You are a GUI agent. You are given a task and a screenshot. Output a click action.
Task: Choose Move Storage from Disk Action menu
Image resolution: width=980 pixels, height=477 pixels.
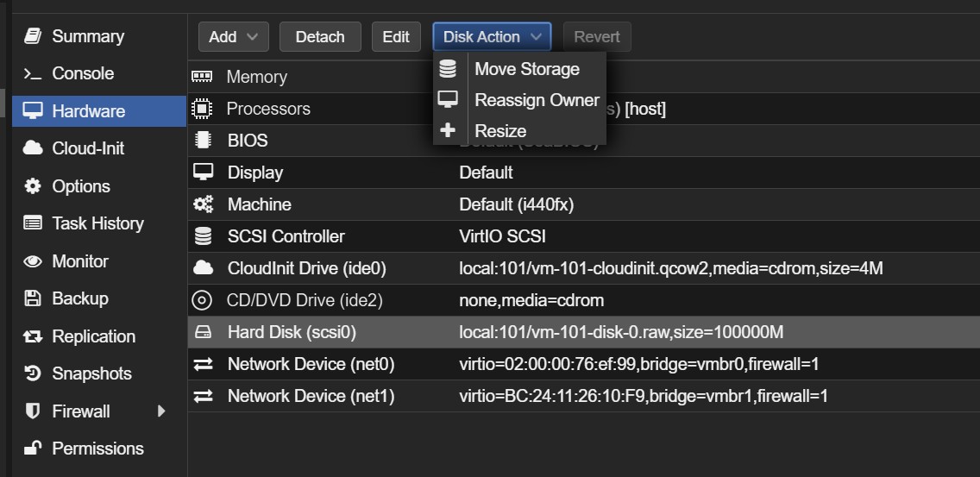click(x=520, y=69)
